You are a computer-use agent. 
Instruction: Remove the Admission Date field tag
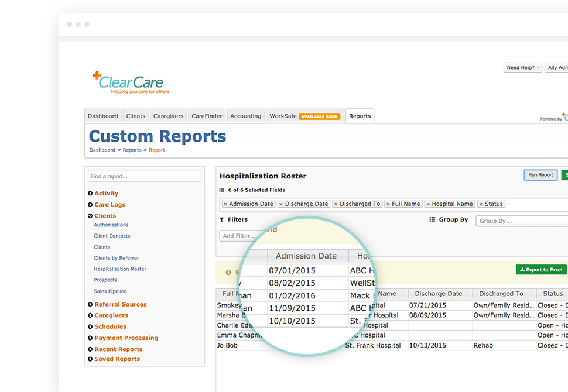click(x=225, y=204)
